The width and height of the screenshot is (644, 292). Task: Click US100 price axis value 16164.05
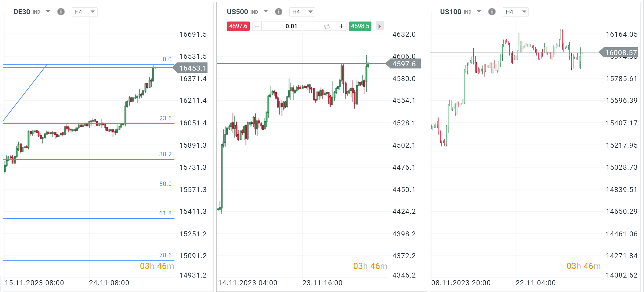[x=621, y=34]
